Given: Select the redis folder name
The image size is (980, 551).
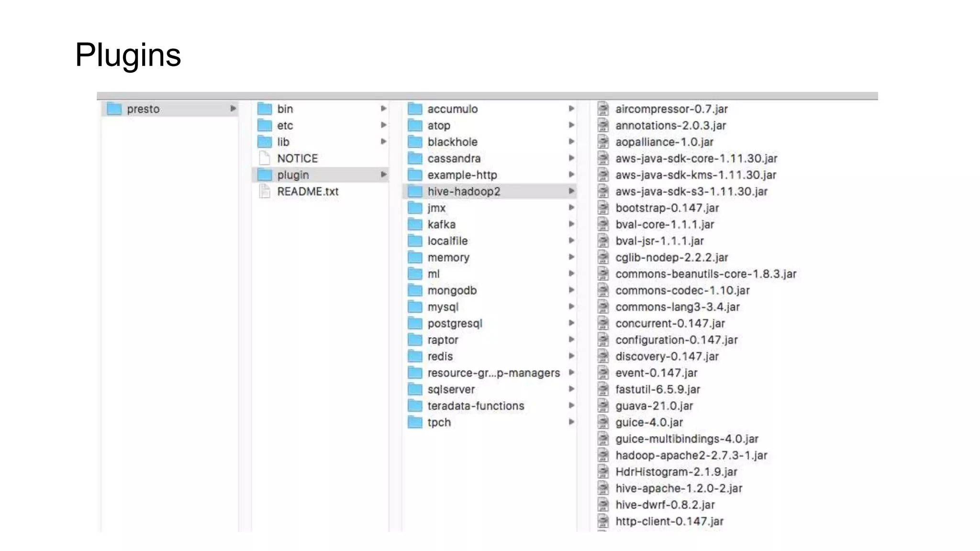Looking at the screenshot, I should (440, 356).
